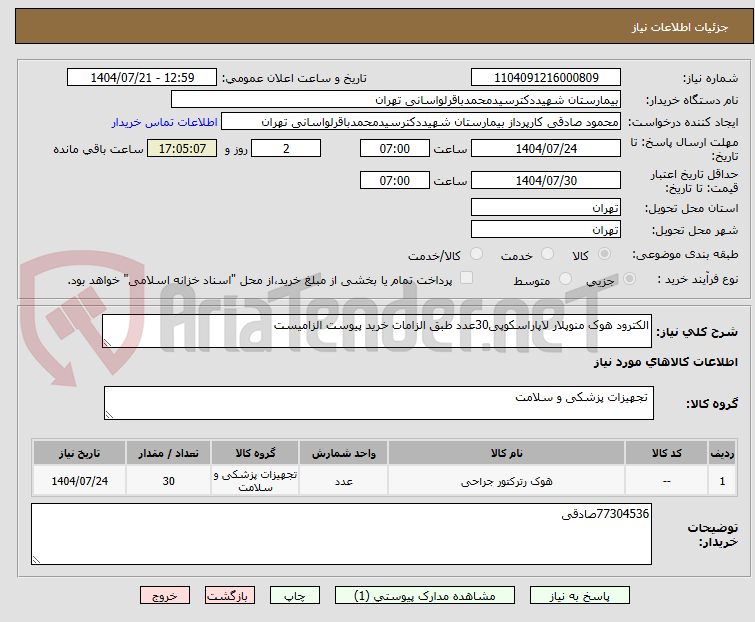
Task: Open اطلاعات تماس خریدار link
Action: coord(165,122)
